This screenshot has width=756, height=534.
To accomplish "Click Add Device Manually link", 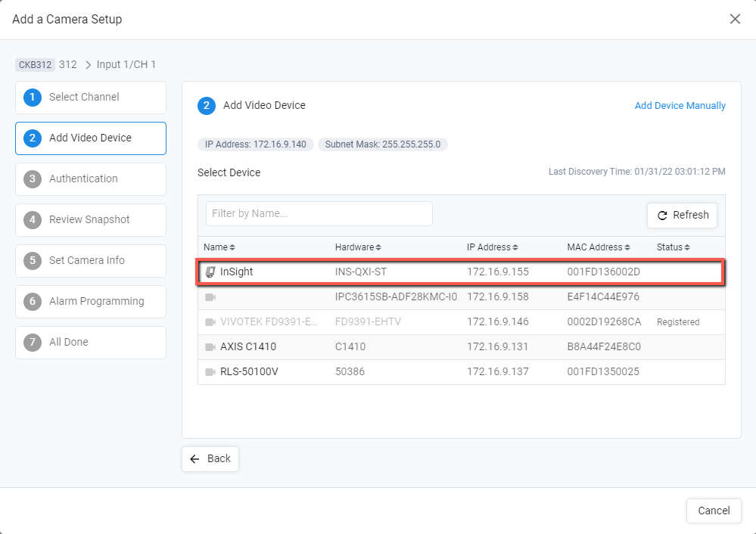I will (680, 106).
